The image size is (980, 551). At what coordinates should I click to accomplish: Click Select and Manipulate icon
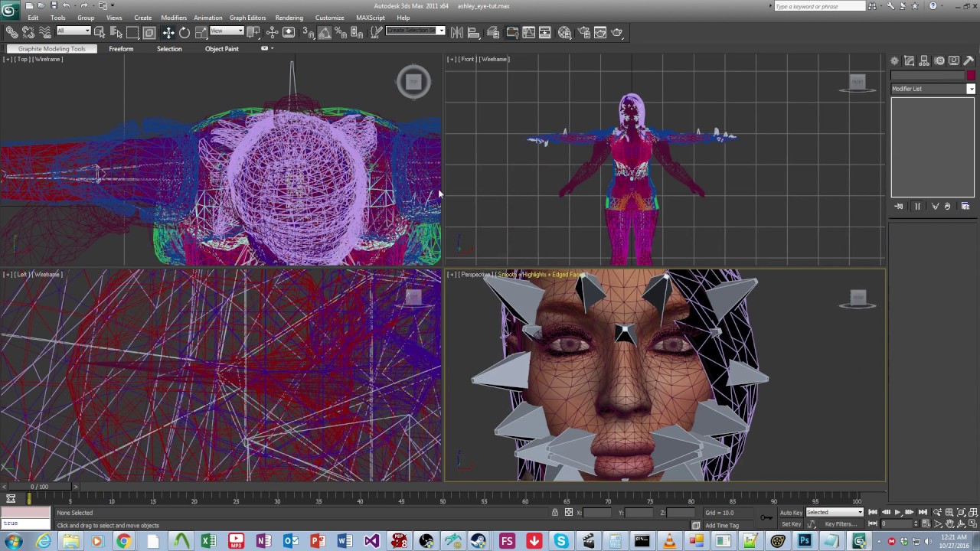point(272,32)
